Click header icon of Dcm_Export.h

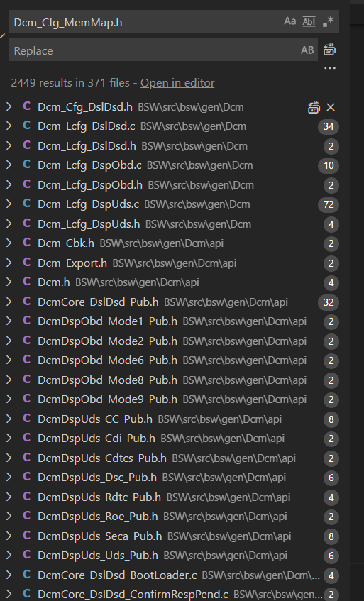tap(26, 263)
